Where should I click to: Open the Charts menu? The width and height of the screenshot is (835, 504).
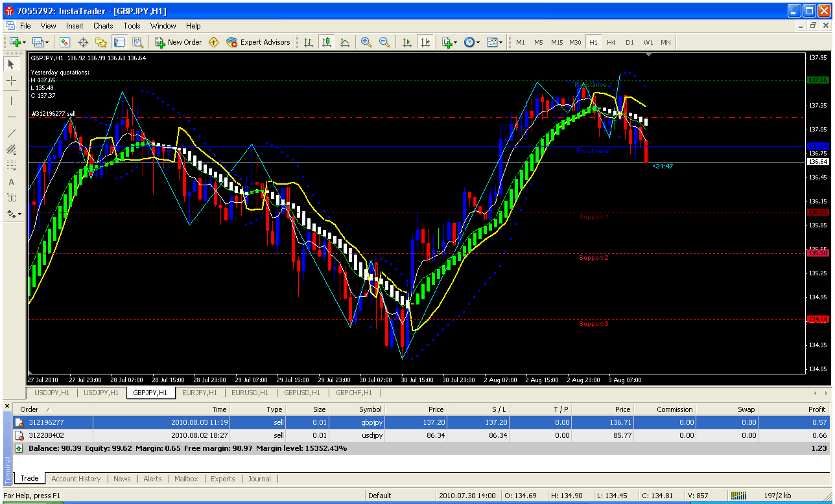[103, 26]
